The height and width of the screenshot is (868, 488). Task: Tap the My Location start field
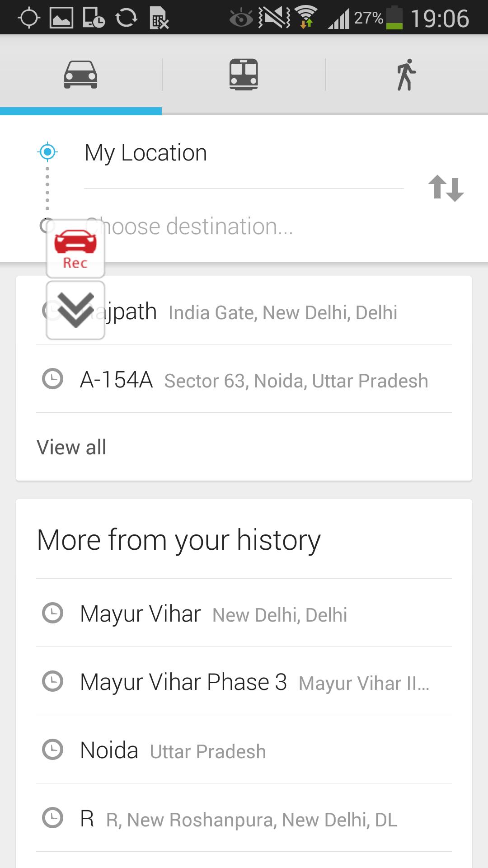tap(243, 153)
